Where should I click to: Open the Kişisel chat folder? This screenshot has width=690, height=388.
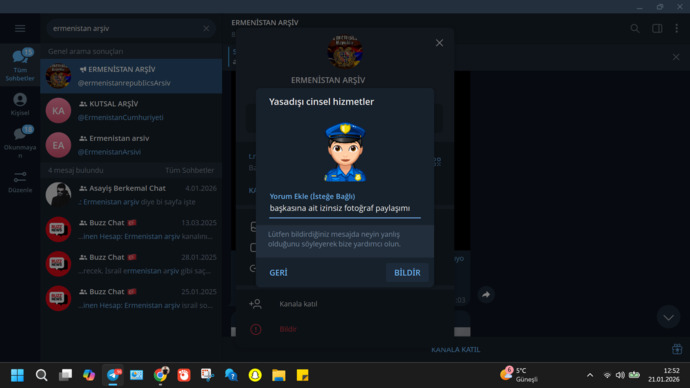[x=20, y=104]
